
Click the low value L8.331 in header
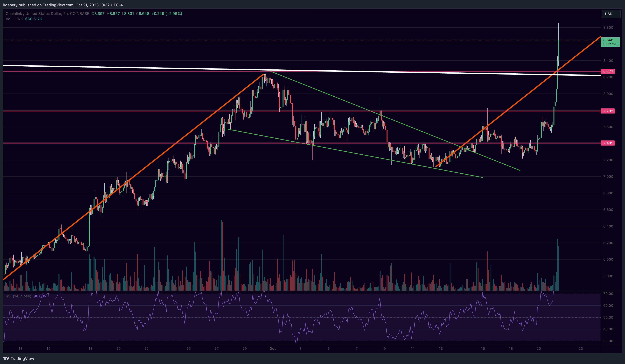pos(128,14)
